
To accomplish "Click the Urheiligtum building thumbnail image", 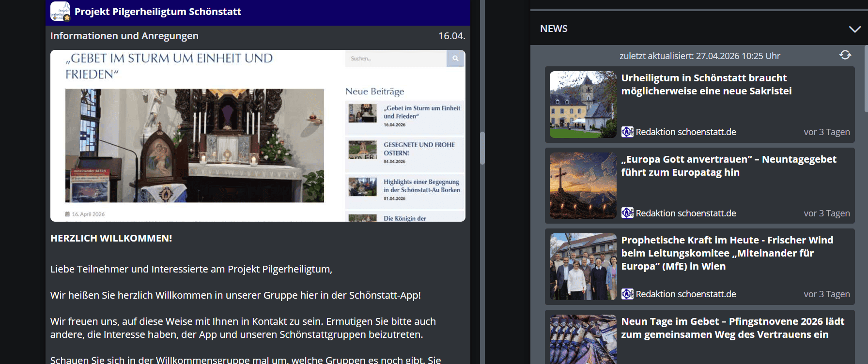I will tap(583, 105).
